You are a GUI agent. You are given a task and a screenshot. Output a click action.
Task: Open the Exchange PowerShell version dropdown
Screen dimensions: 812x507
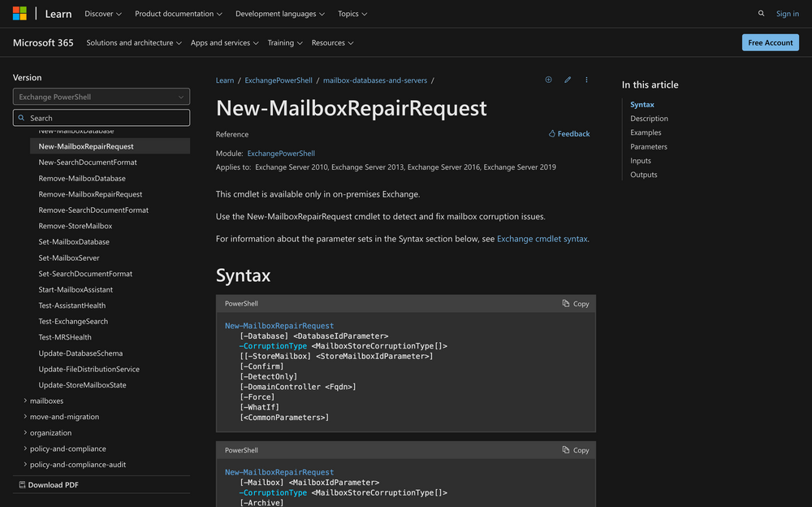[x=101, y=97]
